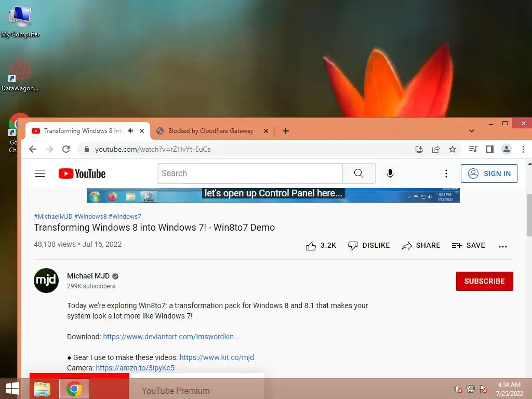Bookmark this tab with star
Viewport: 532px width, 399px height.
click(x=453, y=149)
